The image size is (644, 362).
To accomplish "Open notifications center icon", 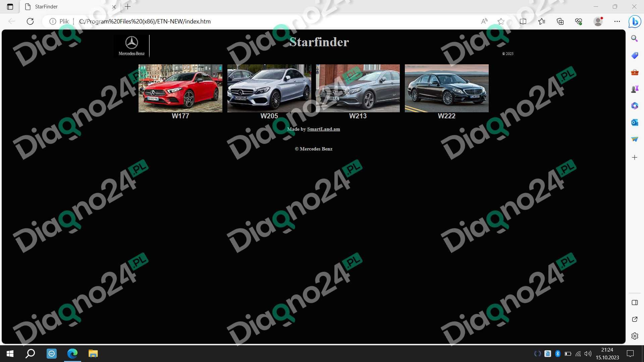I will 630,354.
